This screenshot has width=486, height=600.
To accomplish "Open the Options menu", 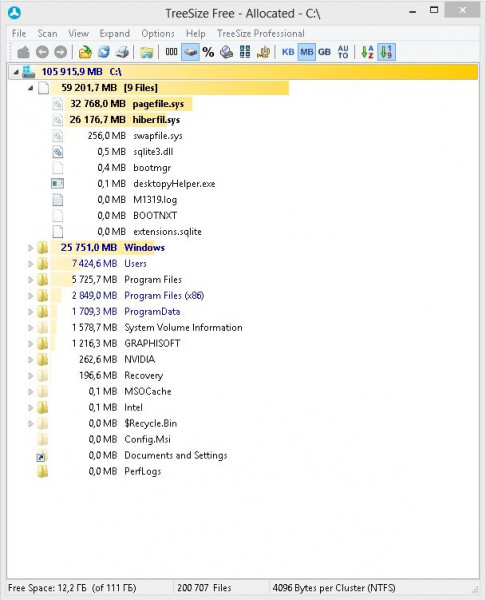I will click(158, 34).
